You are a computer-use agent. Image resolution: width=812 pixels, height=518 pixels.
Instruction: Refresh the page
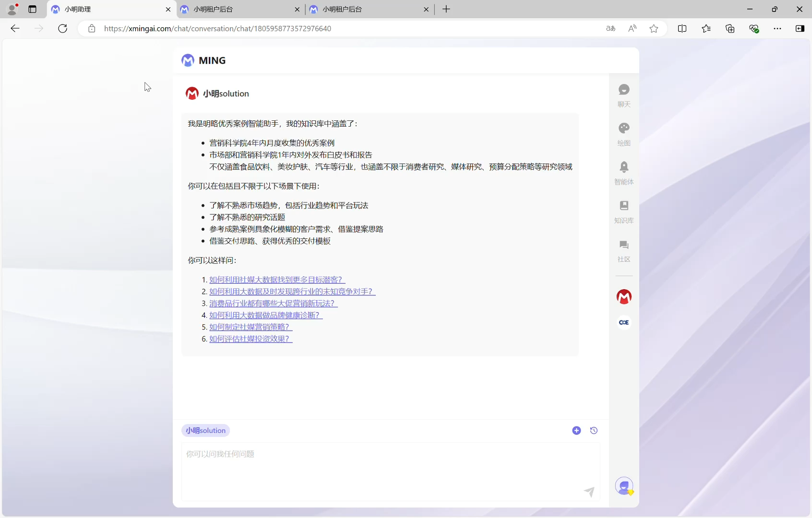(x=62, y=29)
